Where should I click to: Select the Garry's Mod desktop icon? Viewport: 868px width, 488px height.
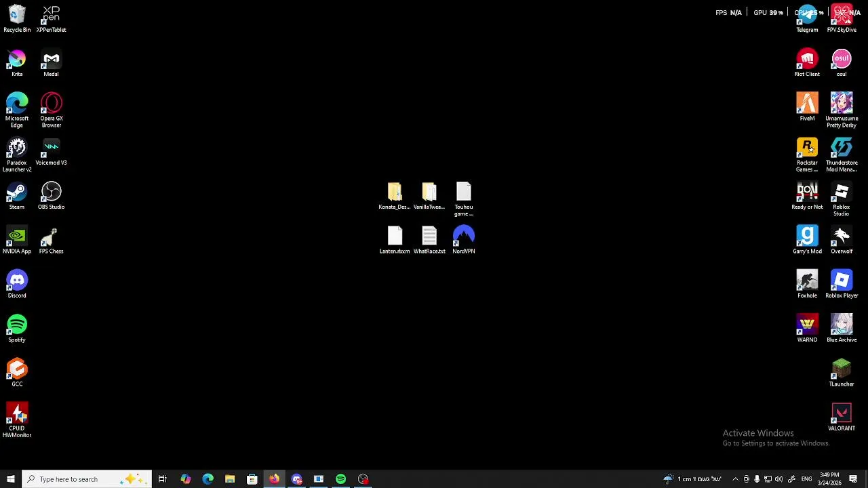click(x=807, y=240)
